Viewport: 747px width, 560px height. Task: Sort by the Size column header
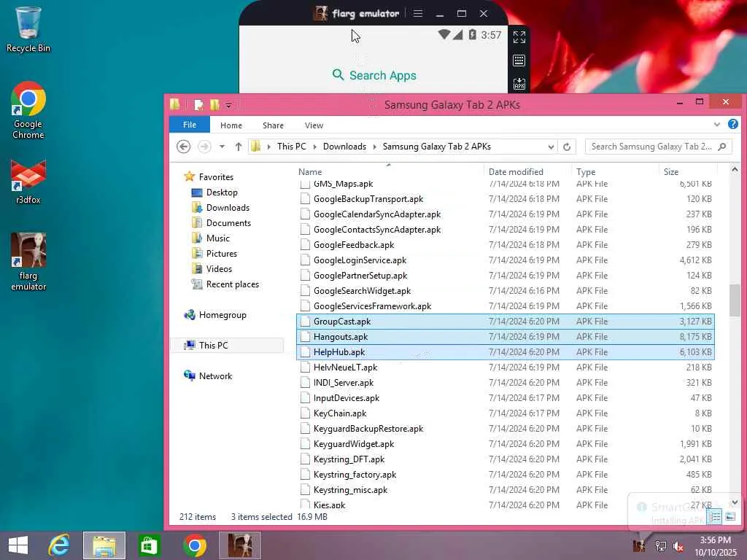click(x=688, y=172)
